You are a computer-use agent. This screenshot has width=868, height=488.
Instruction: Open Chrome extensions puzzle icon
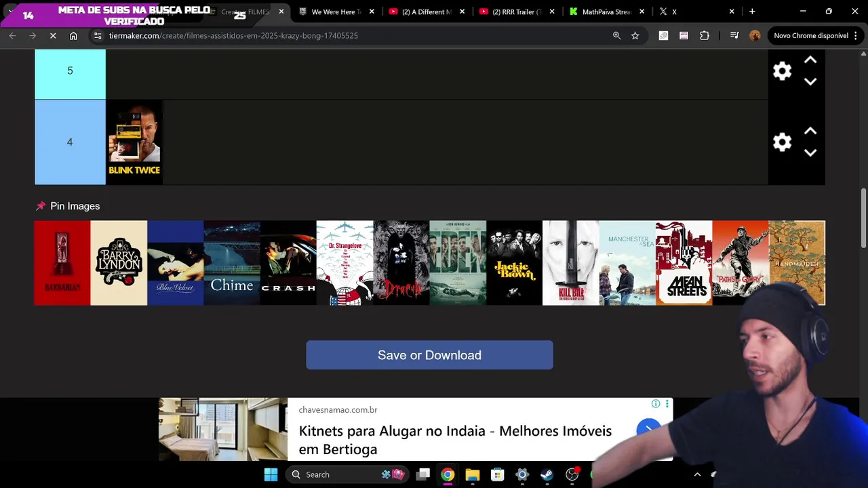tap(705, 35)
